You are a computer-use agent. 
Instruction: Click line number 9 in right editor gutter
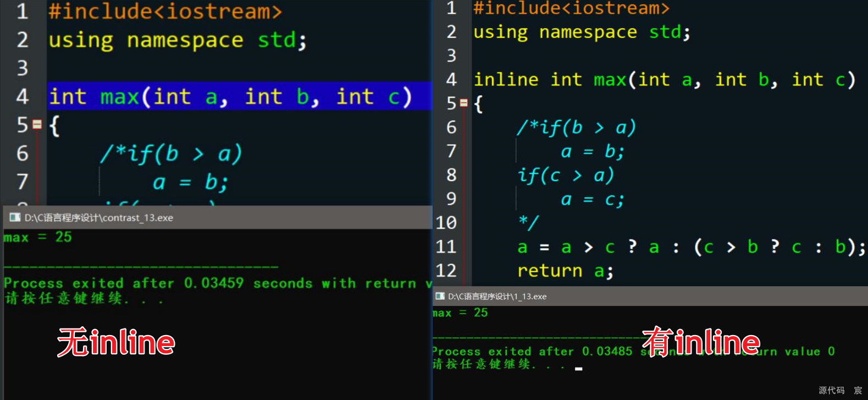click(451, 199)
